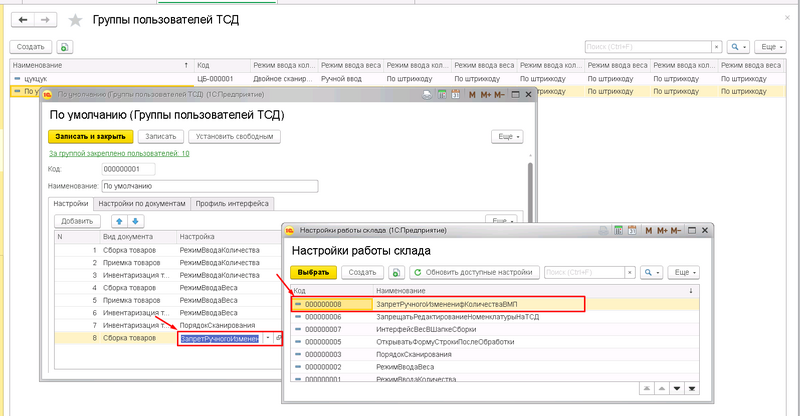Select row 000000006 ЗапрещатьРедактированиеНоменклатурыНаТСД
Image resolution: width=800 pixels, height=416 pixels.
(494, 317)
